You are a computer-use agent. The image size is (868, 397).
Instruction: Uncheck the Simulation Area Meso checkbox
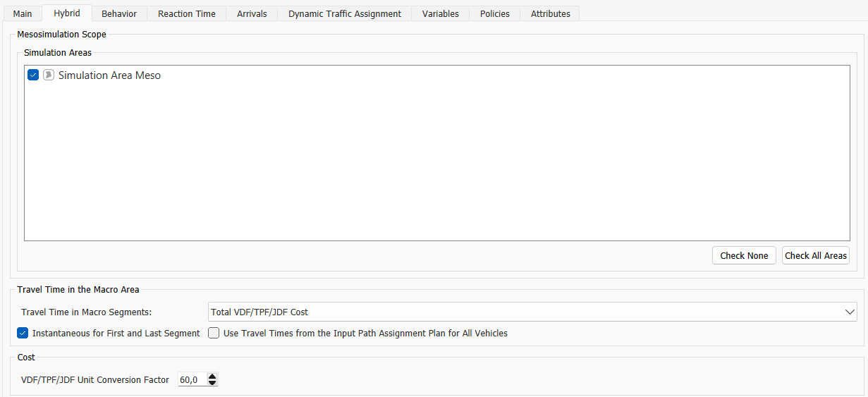coord(33,75)
